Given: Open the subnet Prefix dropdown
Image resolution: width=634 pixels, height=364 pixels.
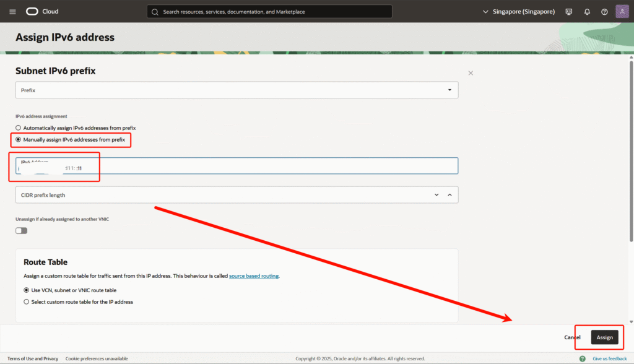Looking at the screenshot, I should click(237, 90).
